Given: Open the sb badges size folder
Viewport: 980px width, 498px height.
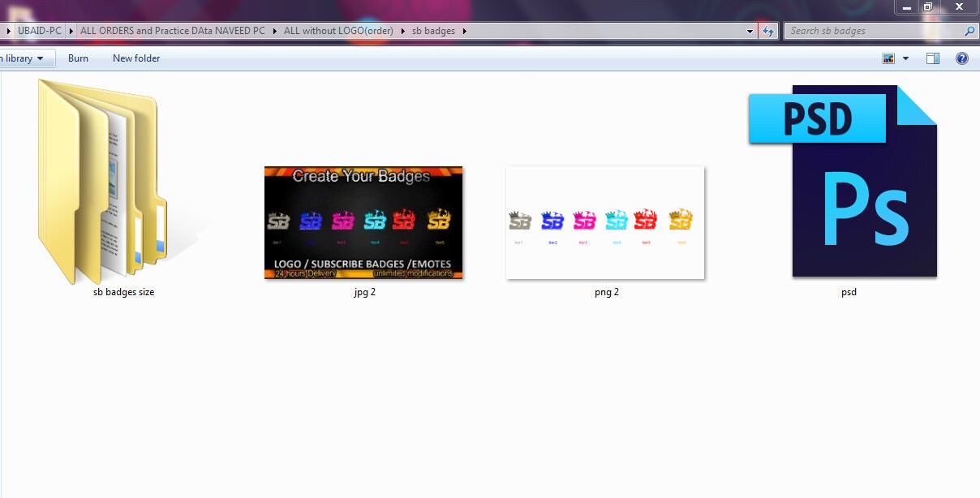Looking at the screenshot, I should pos(101,178).
